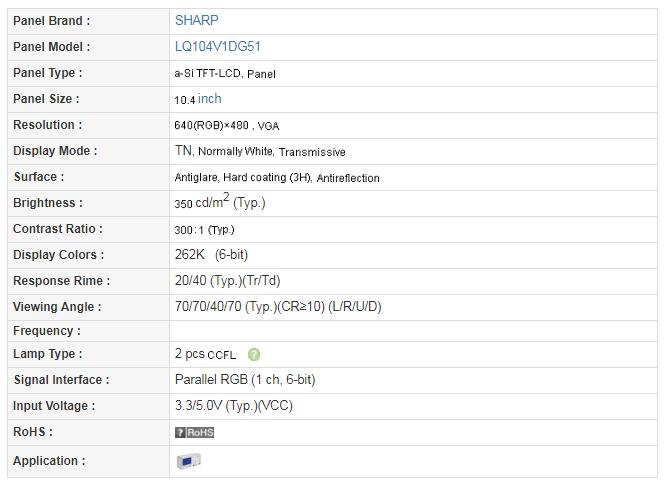The width and height of the screenshot is (666, 495).
Task: Click the 3.3/5.0V input voltage value
Action: pyautogui.click(x=234, y=406)
